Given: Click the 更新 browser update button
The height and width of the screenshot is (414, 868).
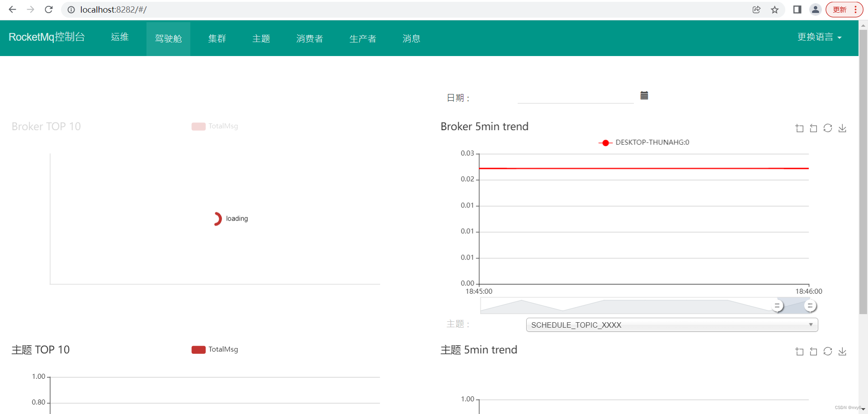Looking at the screenshot, I should tap(840, 9).
